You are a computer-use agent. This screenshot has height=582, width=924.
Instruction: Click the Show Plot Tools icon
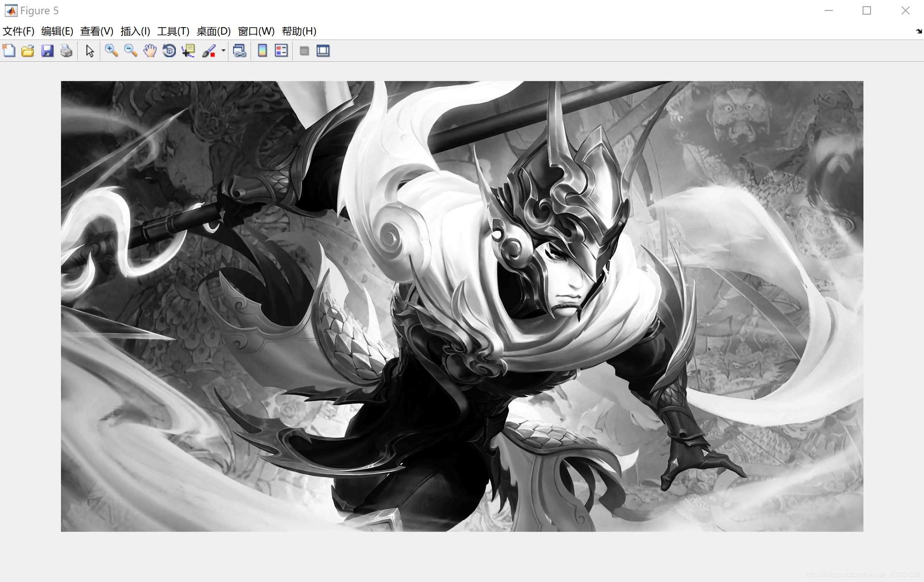tap(323, 51)
